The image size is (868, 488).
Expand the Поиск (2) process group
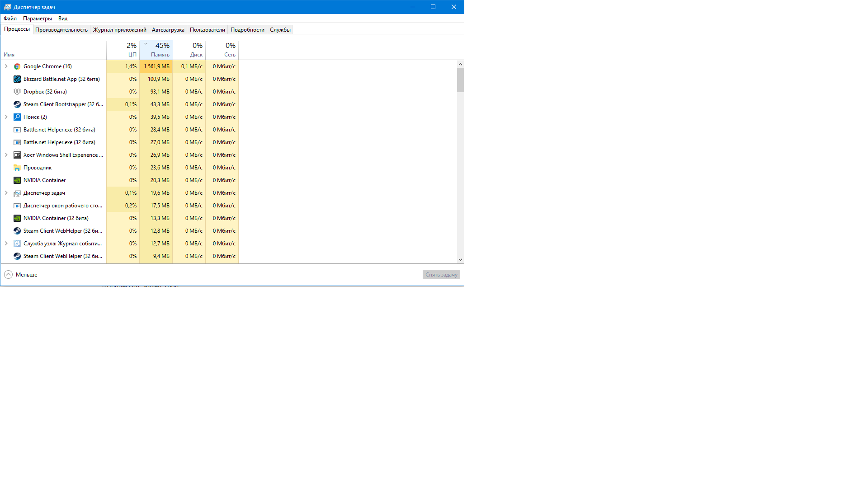click(6, 117)
